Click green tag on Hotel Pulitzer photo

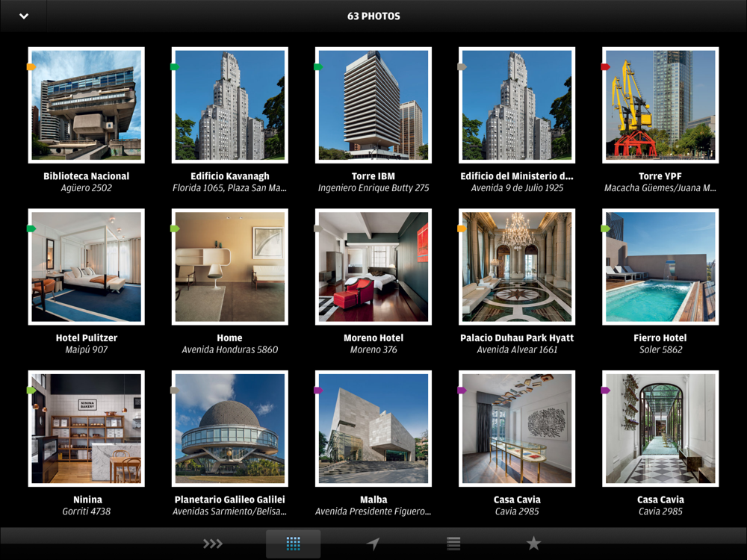pyautogui.click(x=31, y=228)
